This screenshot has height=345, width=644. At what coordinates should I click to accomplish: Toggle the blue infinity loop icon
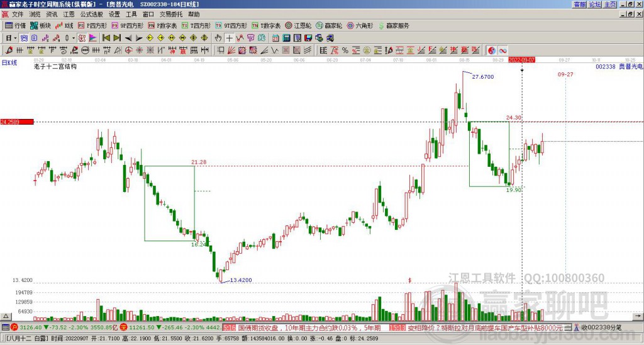[x=503, y=50]
